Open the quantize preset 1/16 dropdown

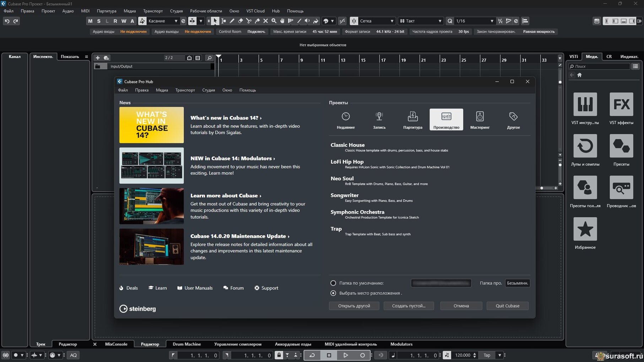click(x=475, y=21)
